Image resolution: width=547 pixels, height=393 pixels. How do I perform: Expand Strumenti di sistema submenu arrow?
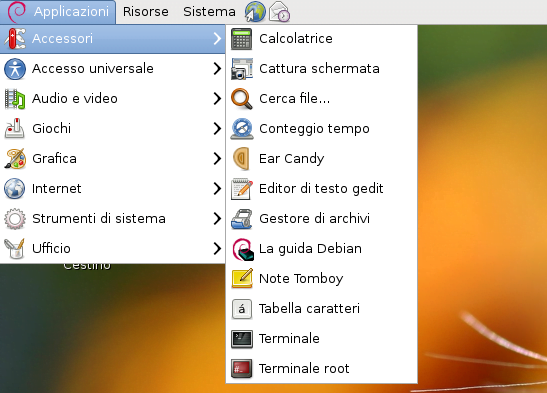click(217, 218)
